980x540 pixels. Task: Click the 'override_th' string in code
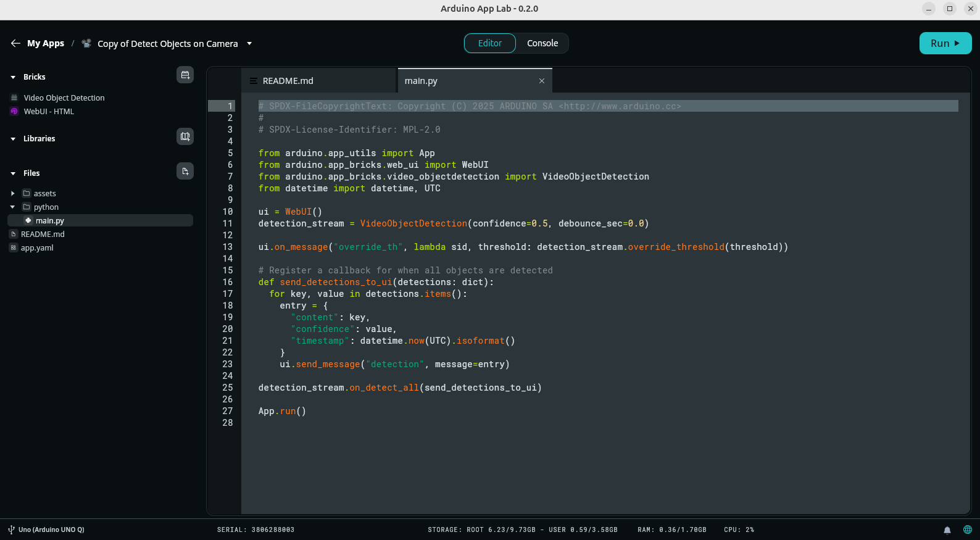(368, 247)
